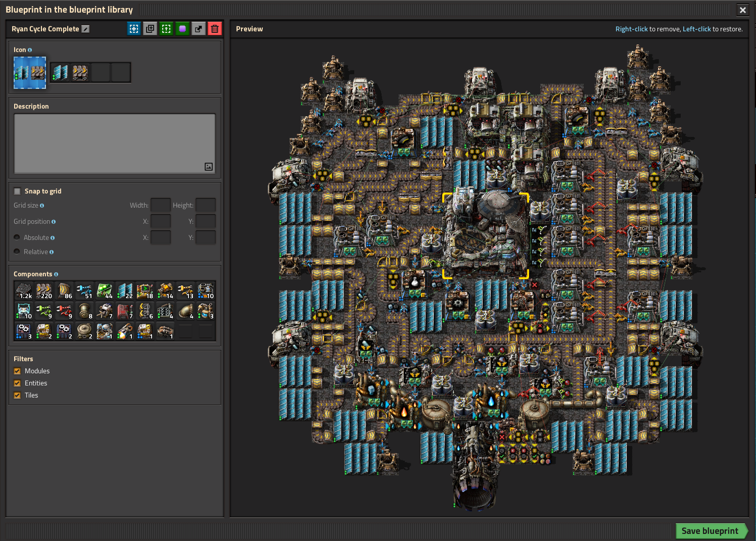Click the purple tile selection toolbar button
Viewport: 756px width, 541px height.
pyautogui.click(x=182, y=29)
